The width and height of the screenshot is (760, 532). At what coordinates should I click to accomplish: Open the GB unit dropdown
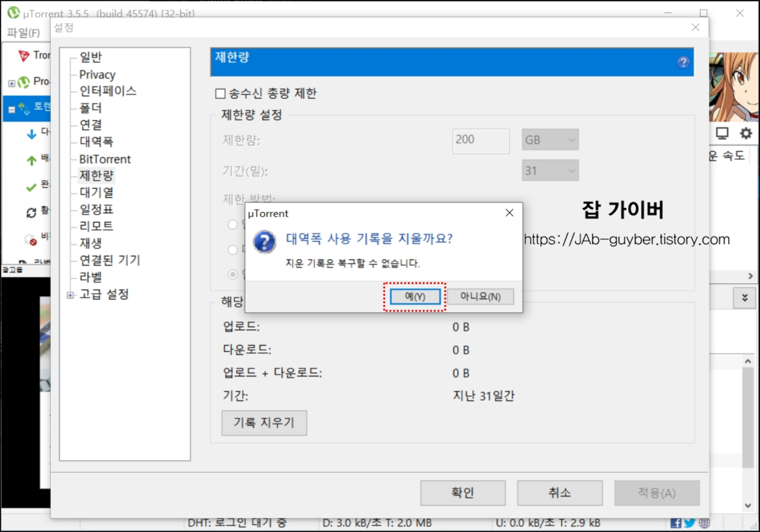550,140
